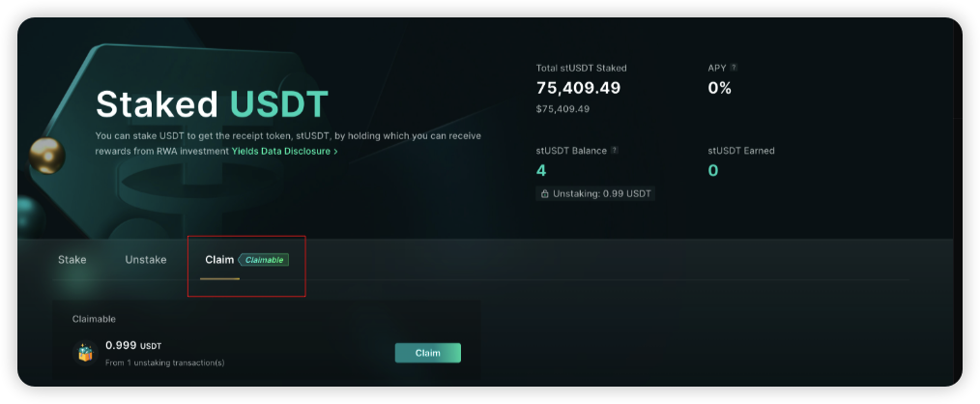Click the From 1 unstaking transaction(s) text

[x=164, y=362]
